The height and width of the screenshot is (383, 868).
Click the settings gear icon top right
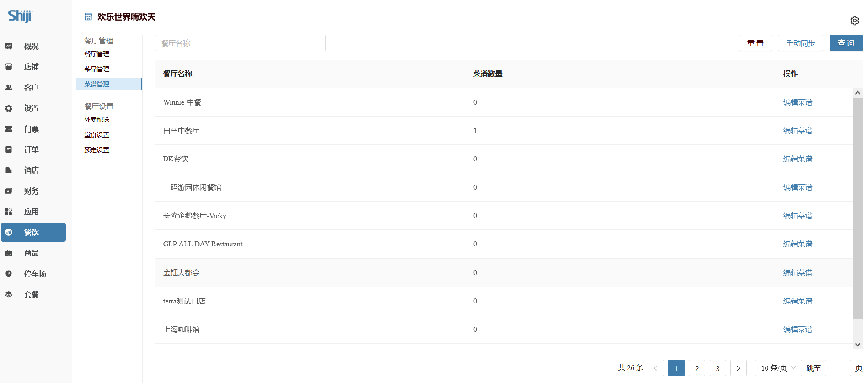[x=854, y=21]
